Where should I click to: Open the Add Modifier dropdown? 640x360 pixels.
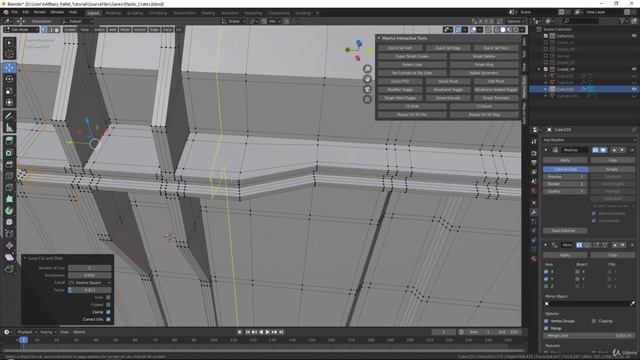coord(589,140)
